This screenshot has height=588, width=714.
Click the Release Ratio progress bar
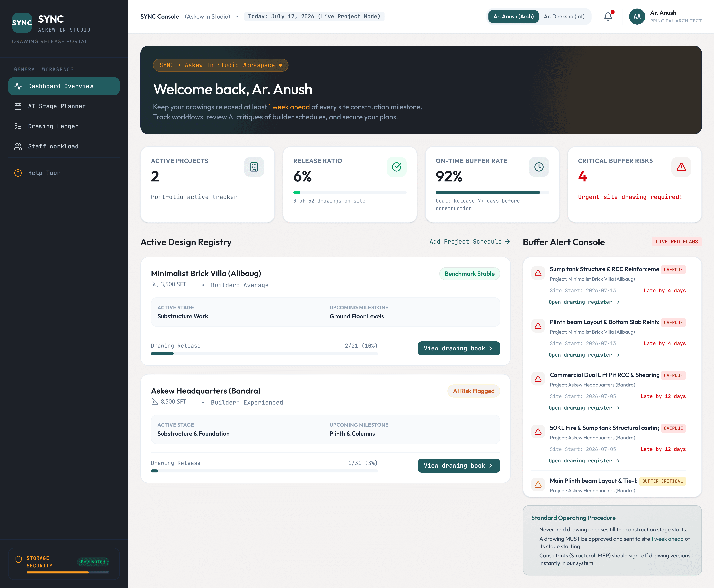350,192
